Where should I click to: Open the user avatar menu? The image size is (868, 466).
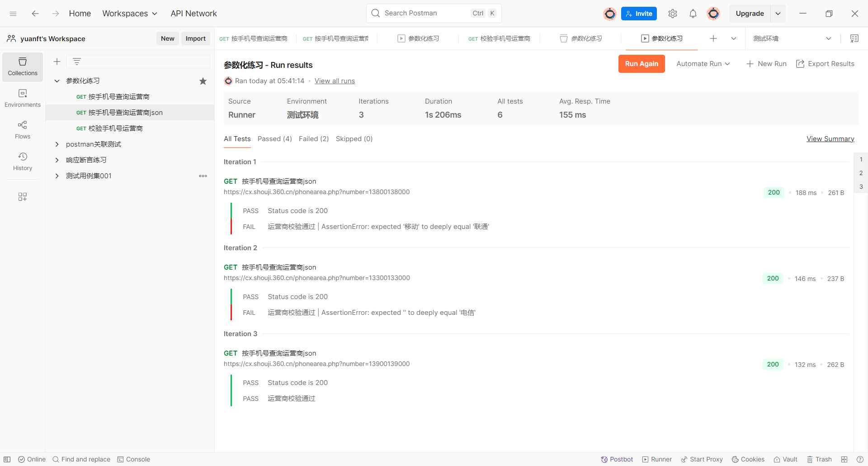(x=713, y=14)
